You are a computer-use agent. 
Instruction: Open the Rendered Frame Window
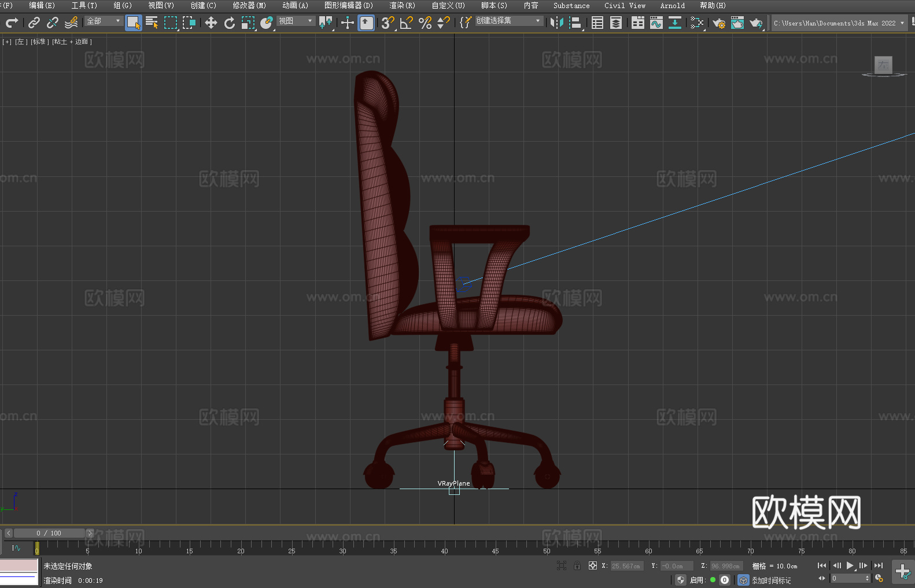(737, 23)
